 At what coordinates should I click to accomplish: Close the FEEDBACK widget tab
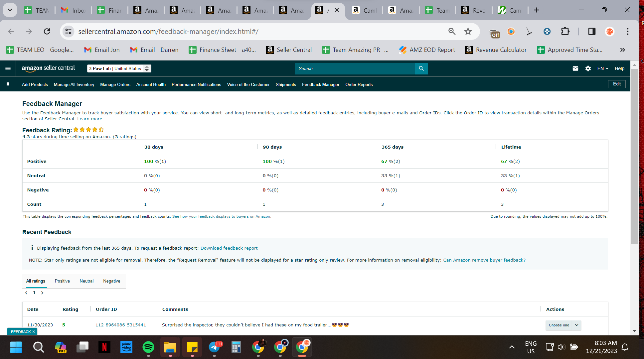(x=34, y=332)
